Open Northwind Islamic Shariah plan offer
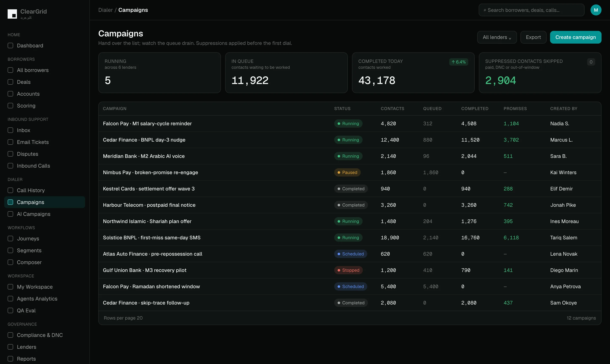This screenshot has width=610, height=364. pos(147,222)
